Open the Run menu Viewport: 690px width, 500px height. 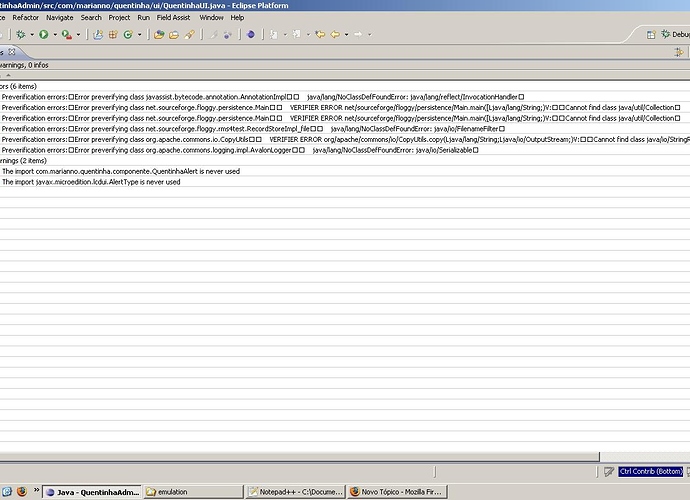pos(143,18)
